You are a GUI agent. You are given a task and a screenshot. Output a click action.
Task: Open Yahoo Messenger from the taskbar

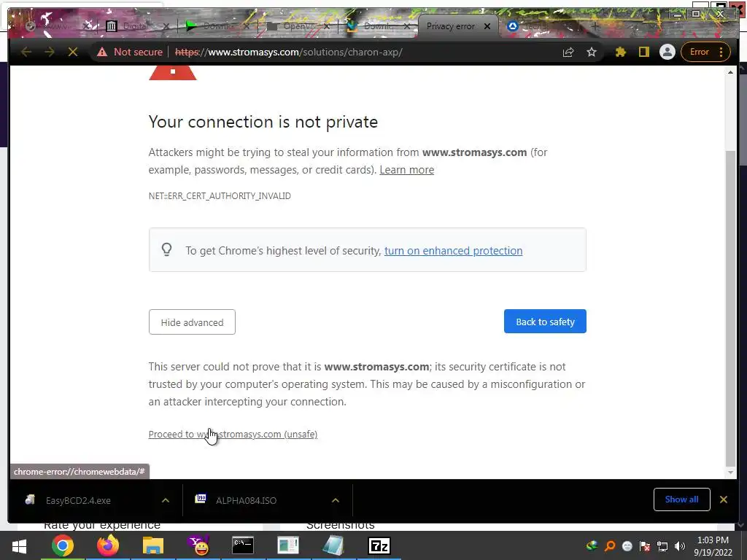tap(198, 545)
